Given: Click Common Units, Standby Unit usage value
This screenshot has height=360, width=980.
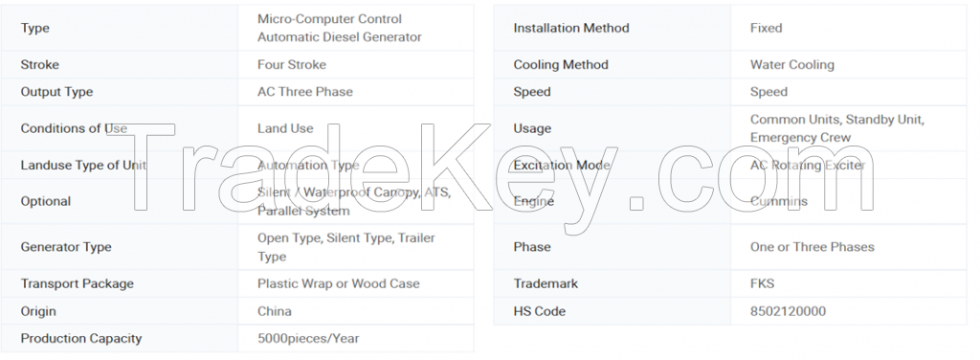Looking at the screenshot, I should 836,128.
